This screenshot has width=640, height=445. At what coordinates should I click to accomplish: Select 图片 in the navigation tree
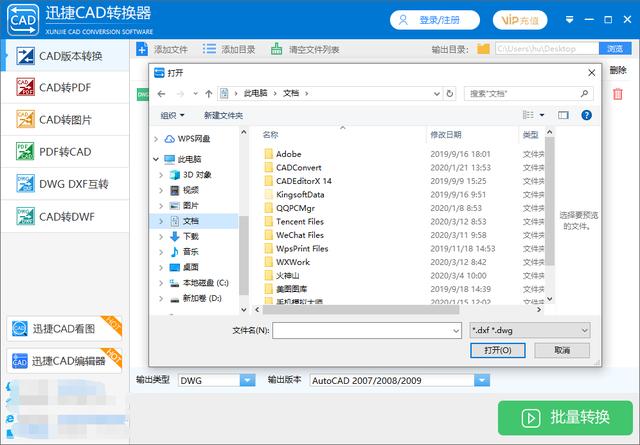point(191,205)
